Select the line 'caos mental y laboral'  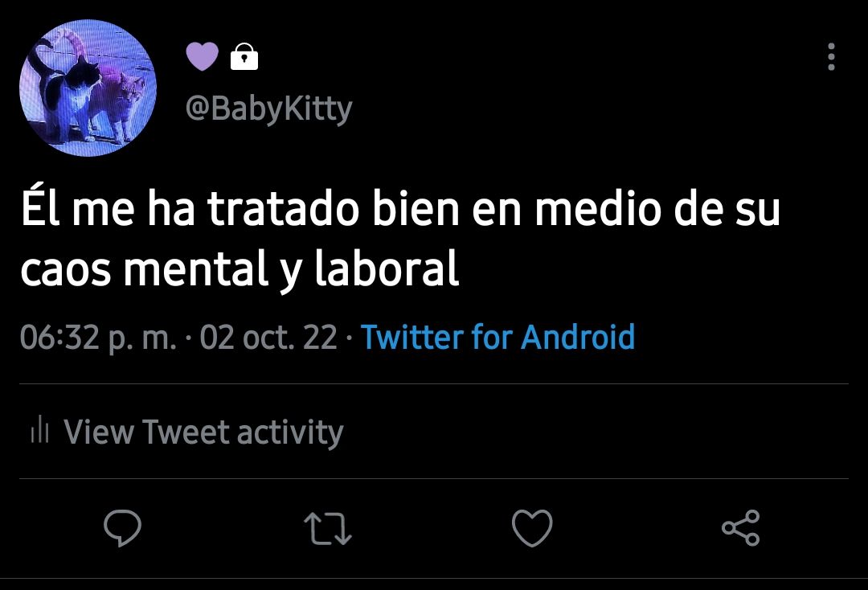click(x=240, y=269)
